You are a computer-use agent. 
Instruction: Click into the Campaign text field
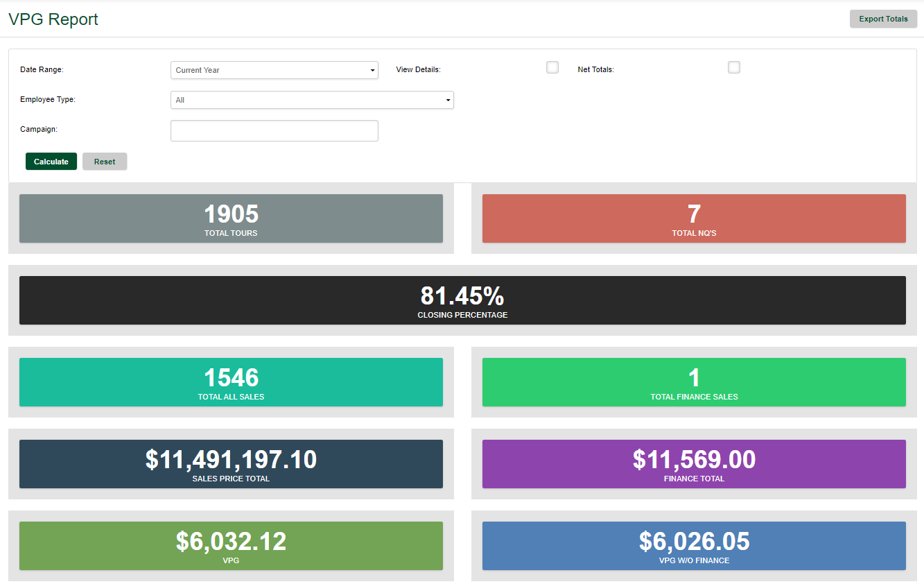click(x=274, y=130)
